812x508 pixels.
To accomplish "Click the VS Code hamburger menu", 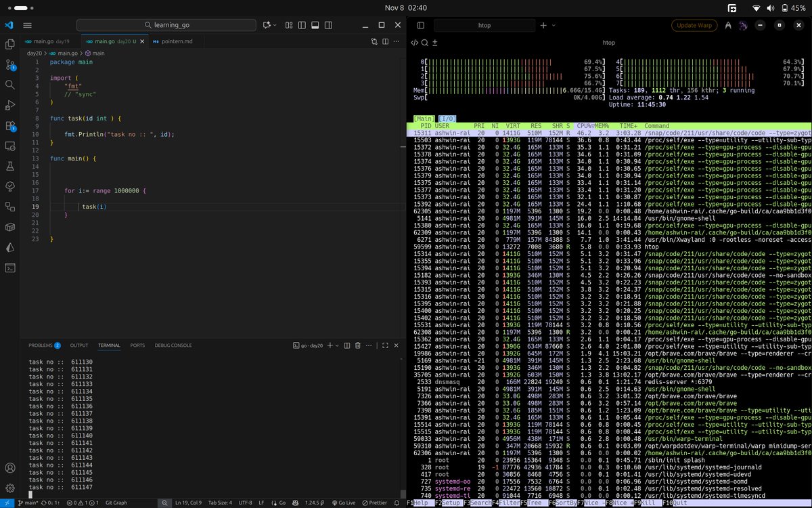I will pos(27,25).
